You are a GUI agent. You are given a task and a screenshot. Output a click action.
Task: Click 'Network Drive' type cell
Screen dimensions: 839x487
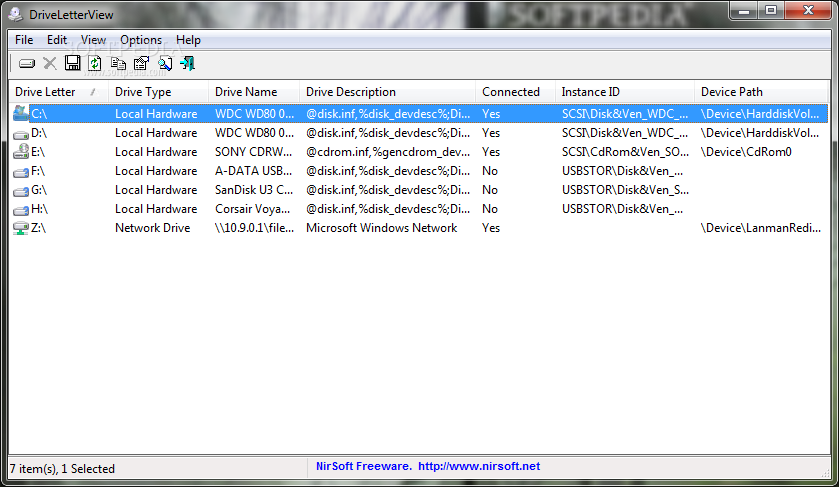(152, 228)
